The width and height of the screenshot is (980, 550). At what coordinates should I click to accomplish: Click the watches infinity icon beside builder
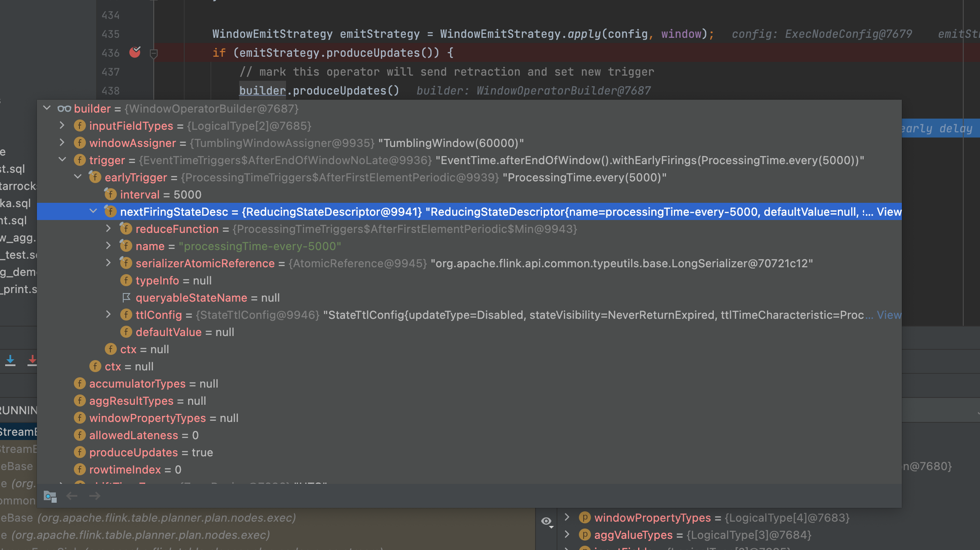[65, 108]
